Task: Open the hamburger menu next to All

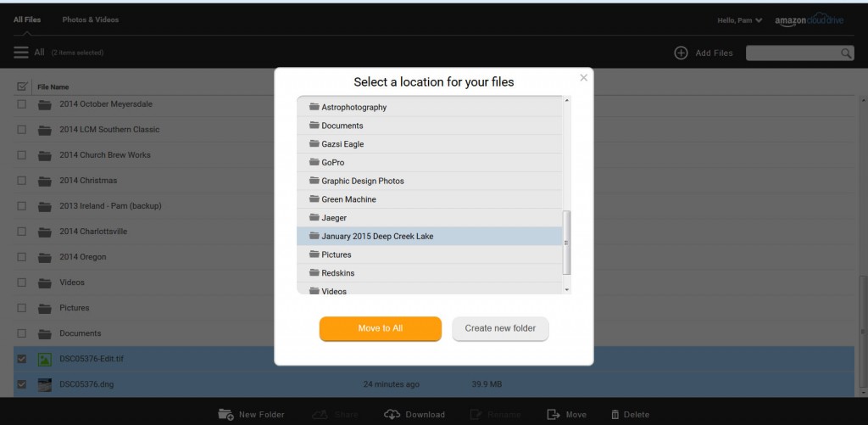Action: 21,52
